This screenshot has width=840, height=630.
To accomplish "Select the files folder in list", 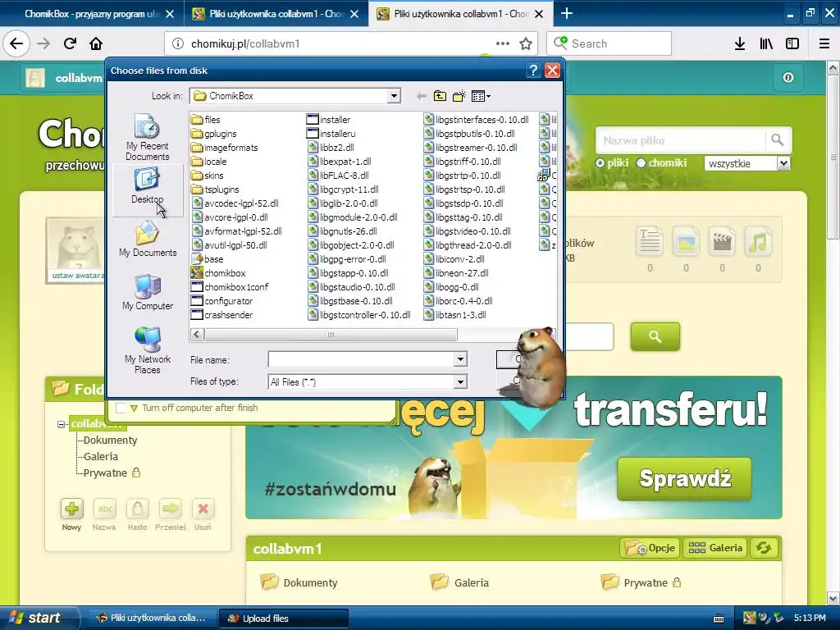I will 206,120.
